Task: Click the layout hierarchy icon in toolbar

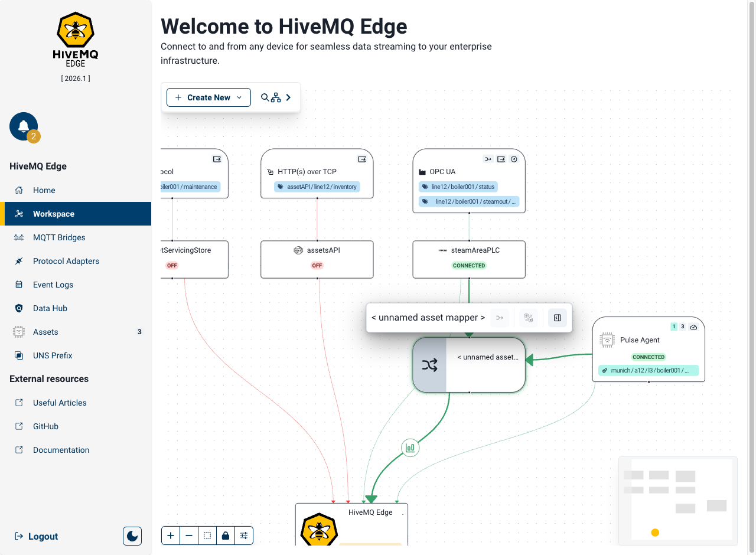Action: pyautogui.click(x=276, y=98)
